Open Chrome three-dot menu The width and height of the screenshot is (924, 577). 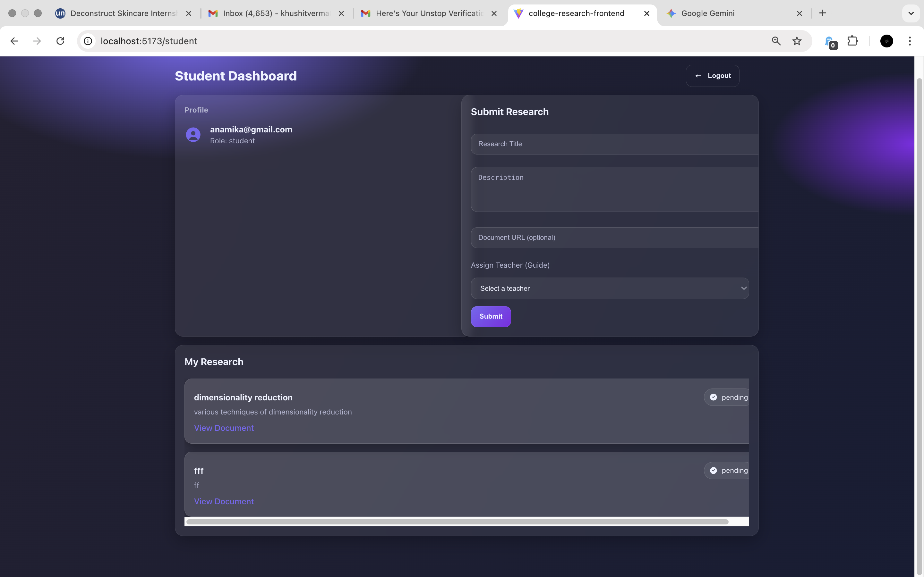(x=910, y=41)
